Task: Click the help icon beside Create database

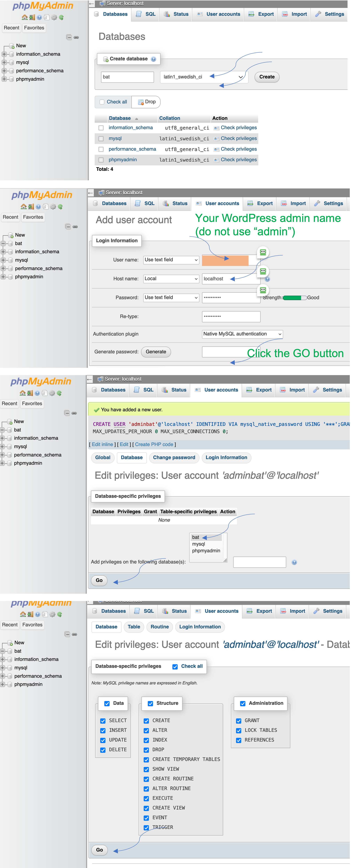Action: [x=154, y=59]
